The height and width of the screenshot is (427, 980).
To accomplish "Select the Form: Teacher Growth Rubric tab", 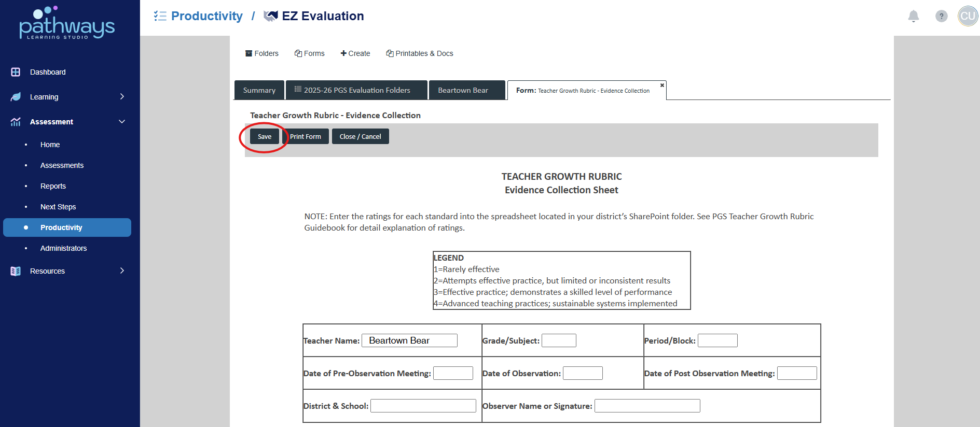I will pos(587,90).
